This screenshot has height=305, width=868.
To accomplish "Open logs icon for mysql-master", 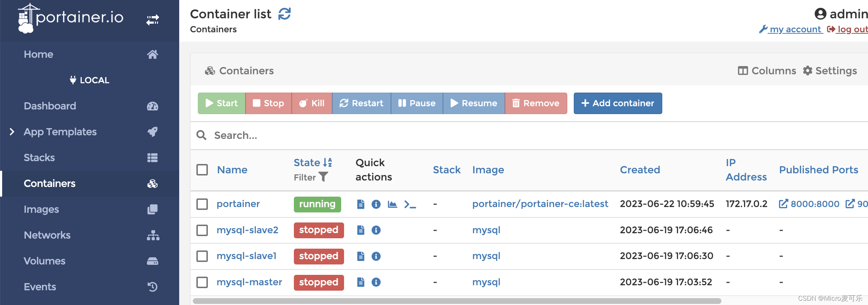I will pos(361,282).
